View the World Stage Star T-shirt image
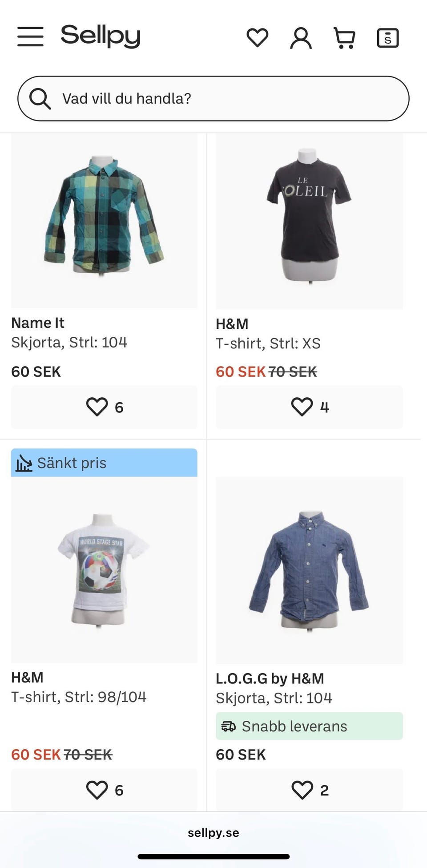The image size is (427, 868). (104, 569)
